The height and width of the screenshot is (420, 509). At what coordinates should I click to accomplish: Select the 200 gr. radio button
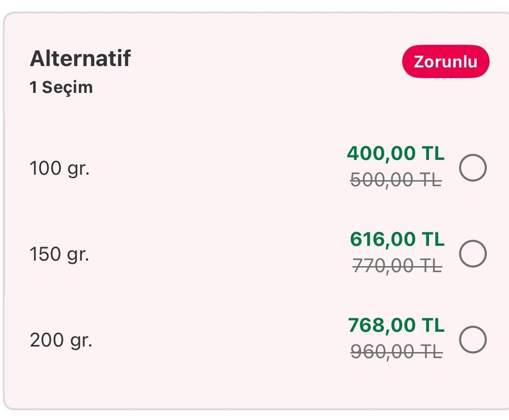473,339
